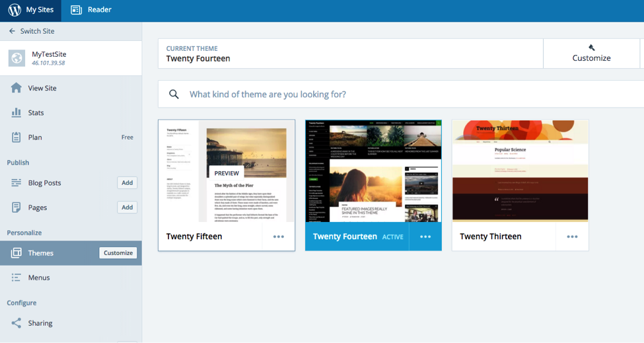Click Current Theme Twenty Fourteen title

tap(198, 59)
